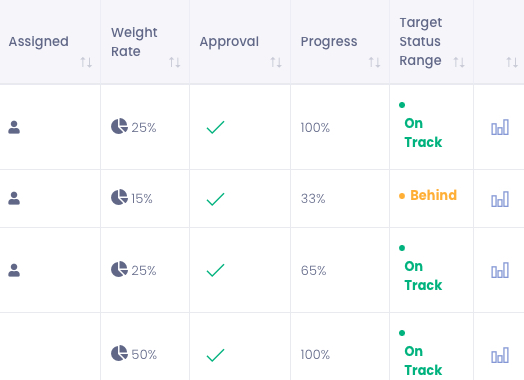Click assigned user icon in Behind row
The image size is (524, 380).
pyautogui.click(x=14, y=198)
